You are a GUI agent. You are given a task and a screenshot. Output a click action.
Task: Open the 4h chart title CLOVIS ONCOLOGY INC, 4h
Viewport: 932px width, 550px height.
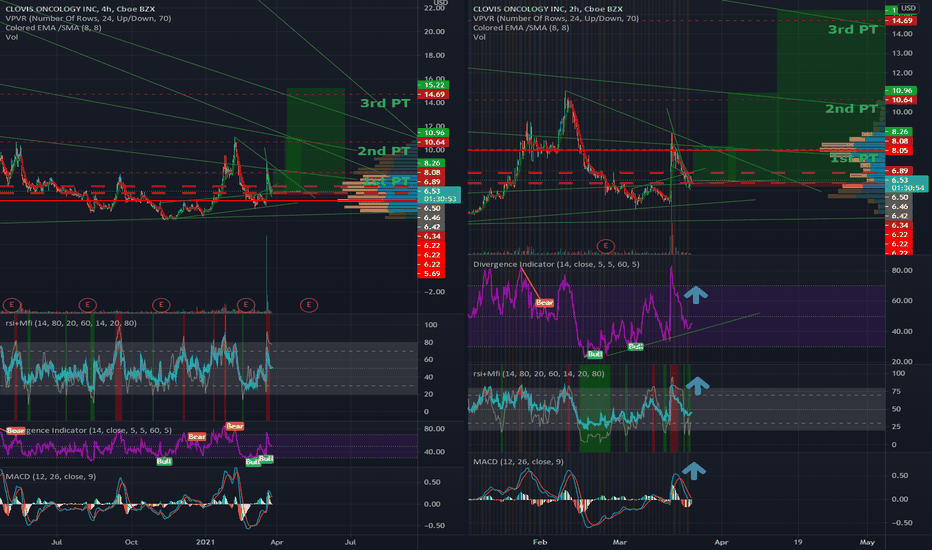point(80,9)
